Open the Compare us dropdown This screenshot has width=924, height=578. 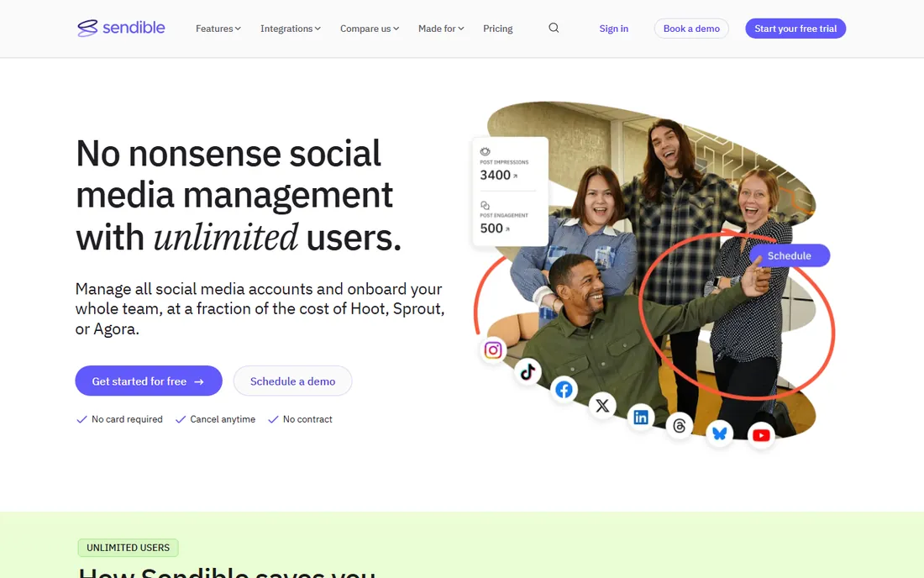tap(370, 29)
